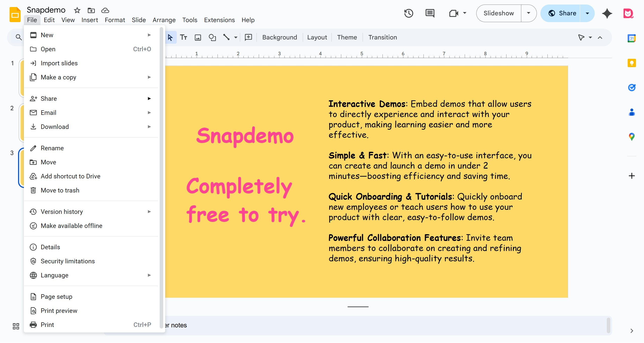644x343 pixels.
Task: Open the Language submenu
Action: [91, 275]
